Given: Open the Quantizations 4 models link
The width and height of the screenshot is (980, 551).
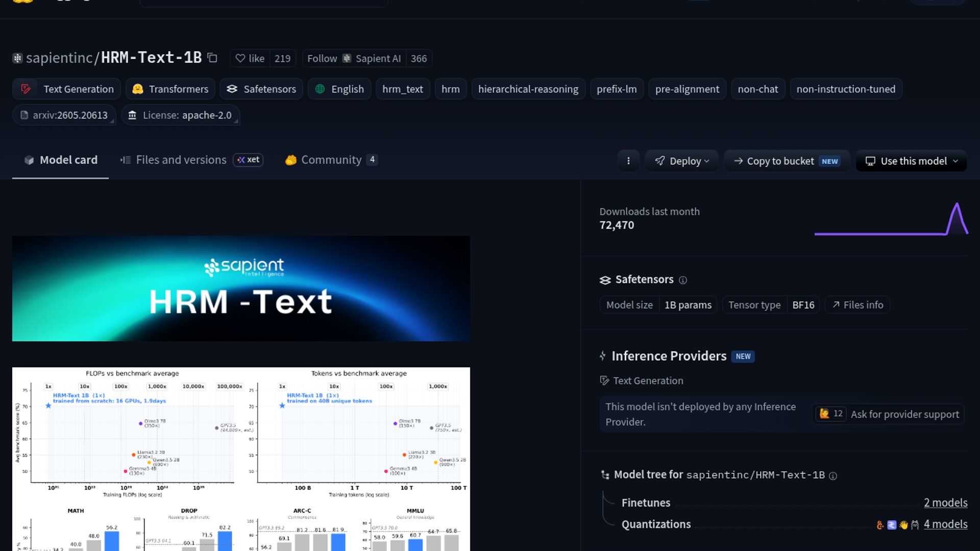Looking at the screenshot, I should (x=945, y=524).
